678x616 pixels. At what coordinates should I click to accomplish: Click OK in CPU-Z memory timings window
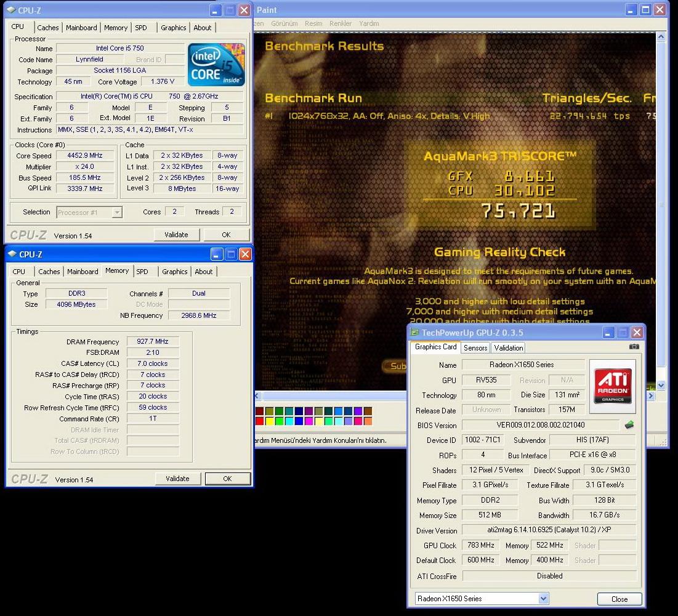(x=227, y=479)
